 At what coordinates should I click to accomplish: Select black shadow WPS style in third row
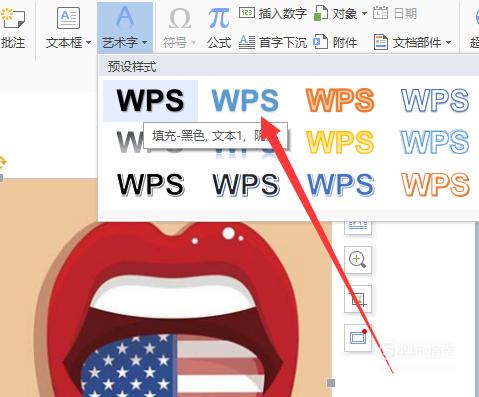click(x=151, y=184)
